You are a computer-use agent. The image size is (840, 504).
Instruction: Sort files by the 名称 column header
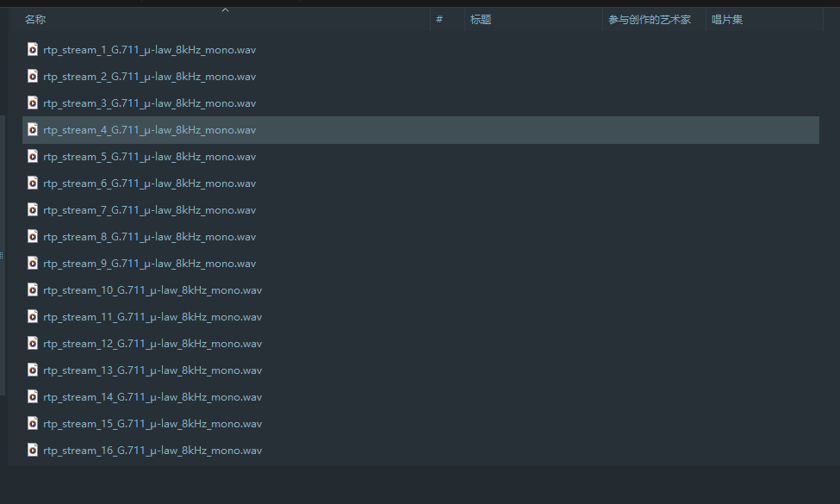coord(35,20)
